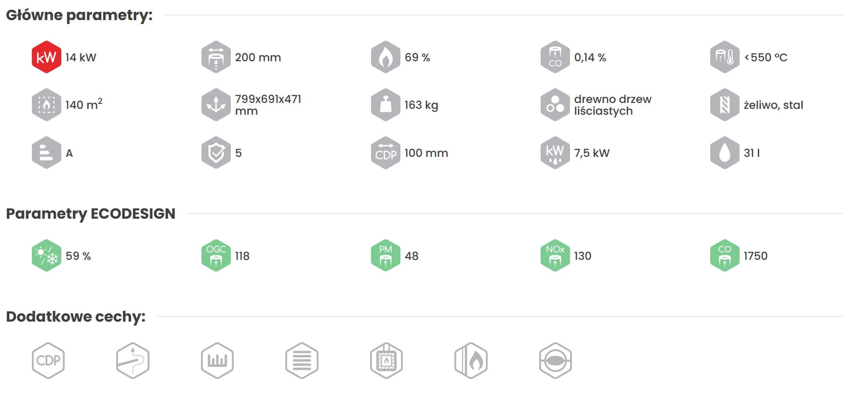The height and width of the screenshot is (405, 868).
Task: Click the outlined CDP feature icon under Dodatkowe cechy
Action: pos(49,360)
